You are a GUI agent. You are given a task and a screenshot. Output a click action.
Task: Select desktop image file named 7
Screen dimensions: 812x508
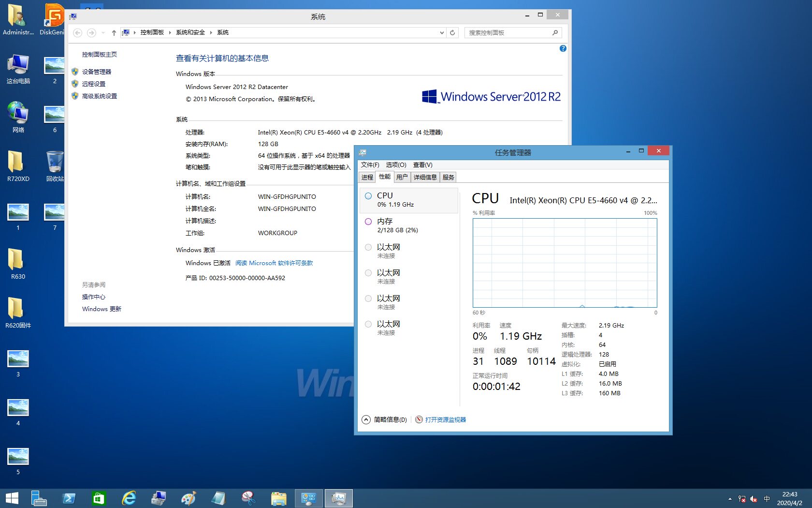point(55,217)
